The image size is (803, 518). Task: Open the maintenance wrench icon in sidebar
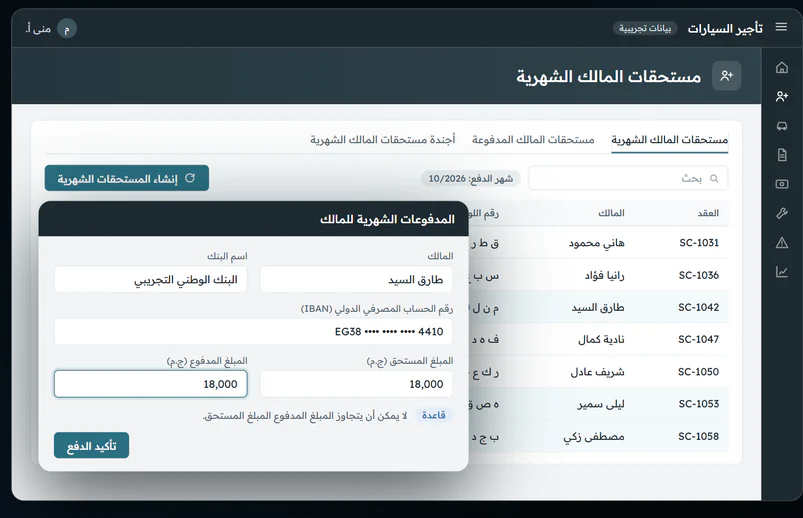tap(781, 213)
